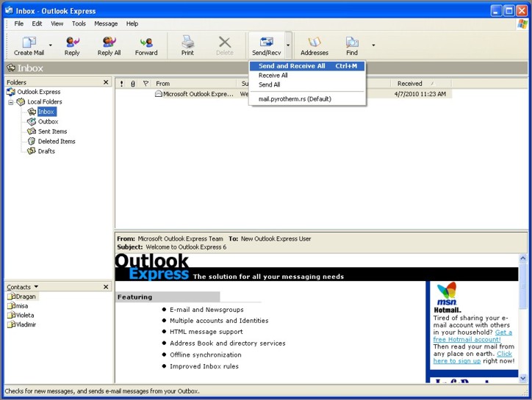The height and width of the screenshot is (400, 532).
Task: Open the Addresses book icon
Action: (314, 42)
